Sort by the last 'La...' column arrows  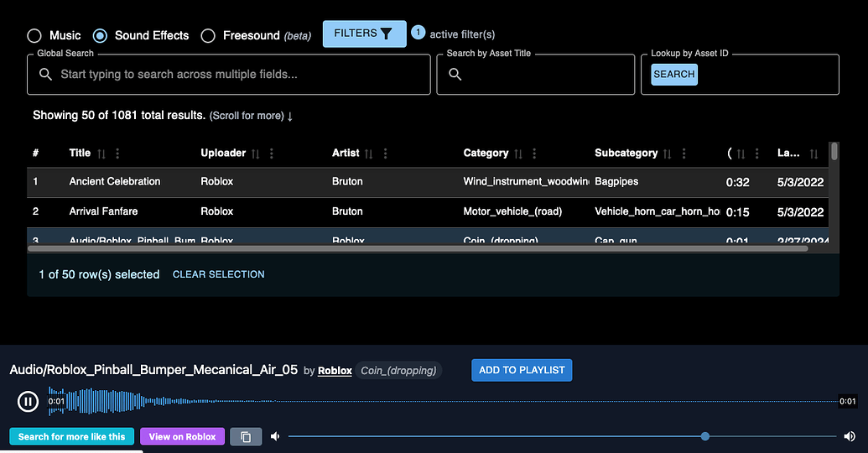click(x=813, y=154)
